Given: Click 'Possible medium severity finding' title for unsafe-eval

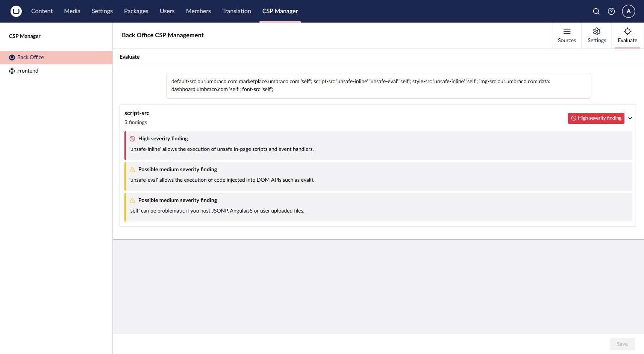Looking at the screenshot, I should click(x=178, y=170).
